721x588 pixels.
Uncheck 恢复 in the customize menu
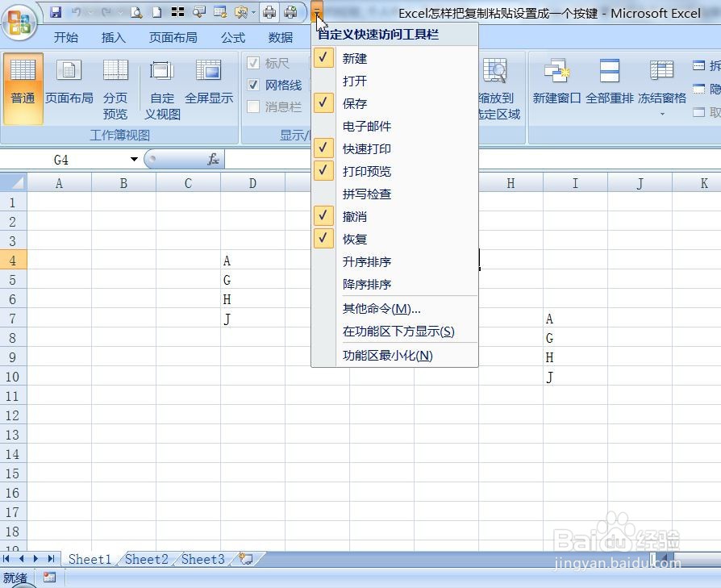point(394,239)
